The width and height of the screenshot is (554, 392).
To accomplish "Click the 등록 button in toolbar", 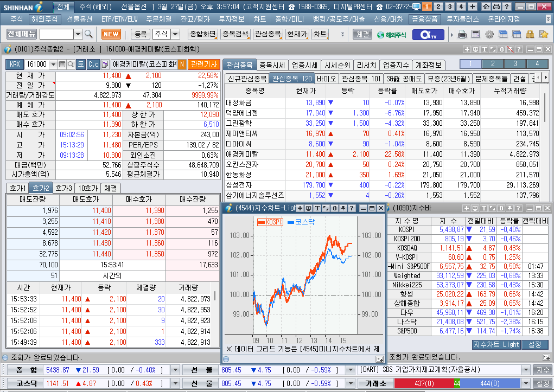I will click(x=141, y=34).
